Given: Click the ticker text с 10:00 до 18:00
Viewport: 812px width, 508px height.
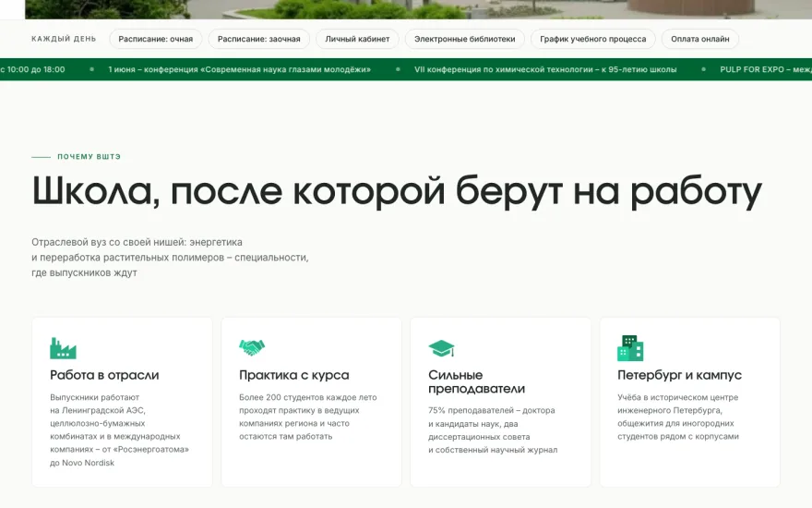Looking at the screenshot, I should (32, 69).
